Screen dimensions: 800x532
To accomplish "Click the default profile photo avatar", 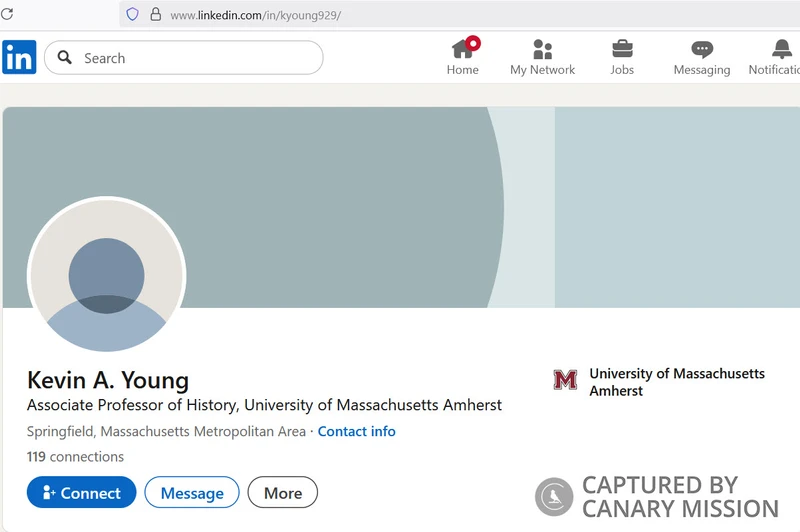I will pyautogui.click(x=107, y=275).
